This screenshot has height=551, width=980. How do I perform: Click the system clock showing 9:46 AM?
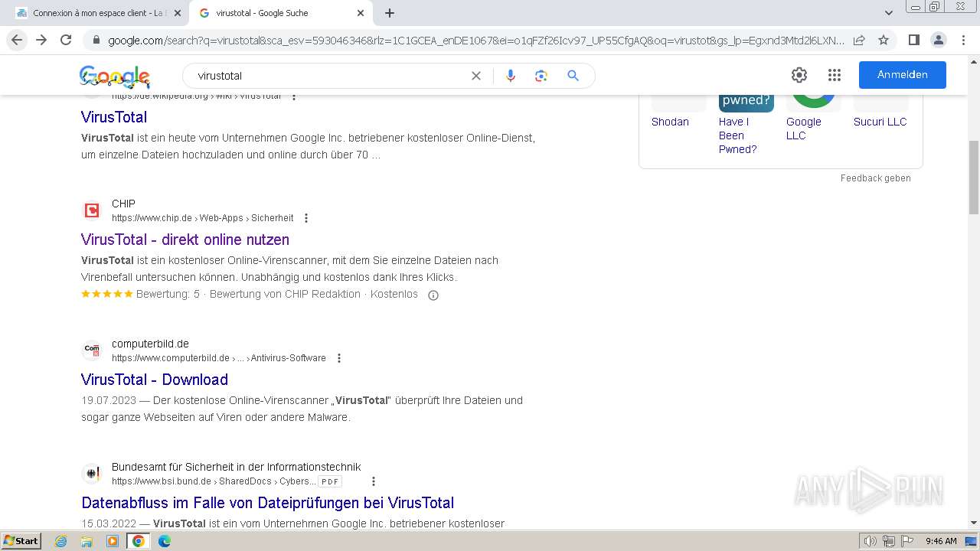[941, 541]
